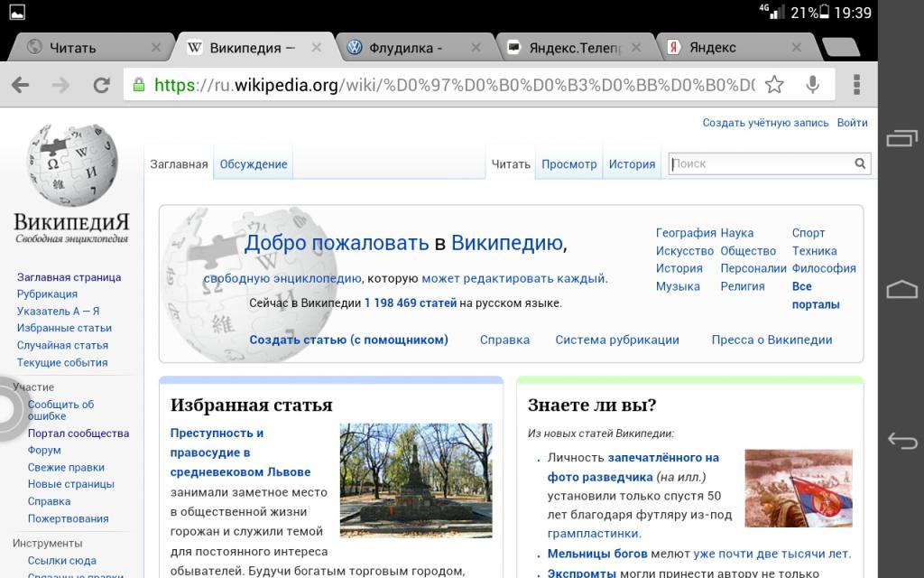Viewport: 924px width, 578px height.
Task: Click featured article park monument thumbnail
Action: 416,480
